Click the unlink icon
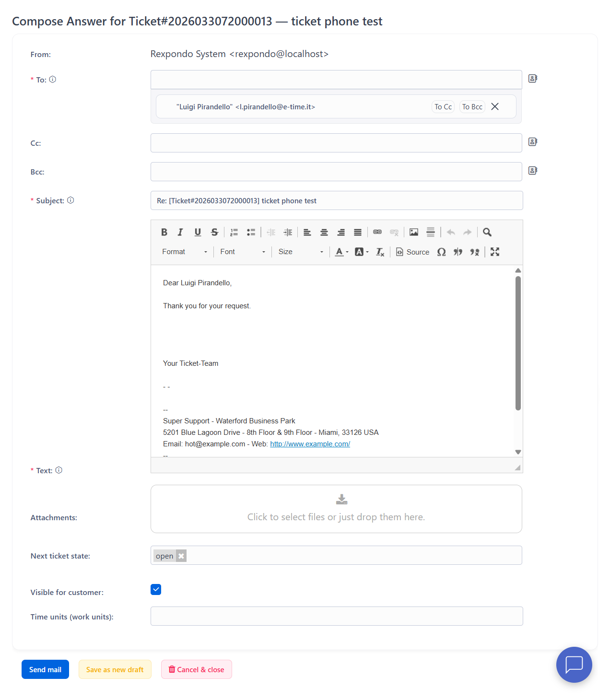 pos(394,232)
